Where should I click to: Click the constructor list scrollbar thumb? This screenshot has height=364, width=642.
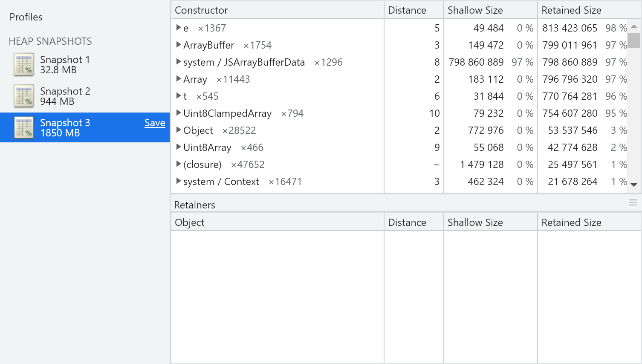[634, 40]
